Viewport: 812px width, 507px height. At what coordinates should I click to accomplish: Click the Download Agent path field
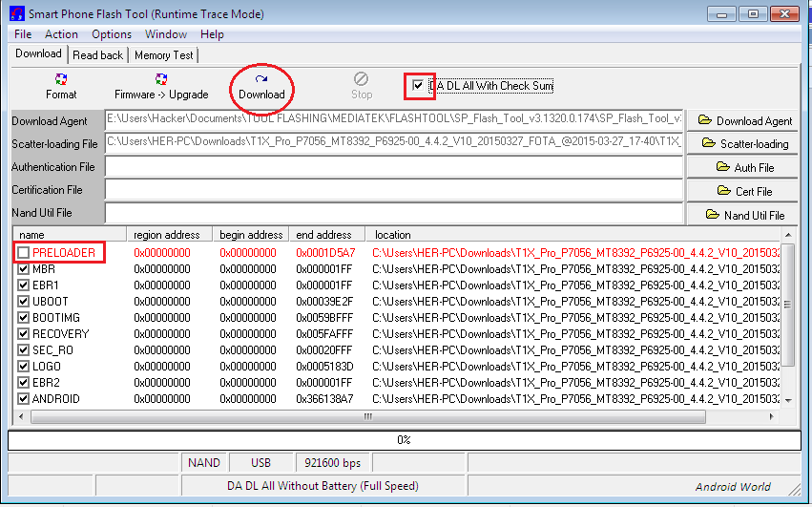coord(393,119)
